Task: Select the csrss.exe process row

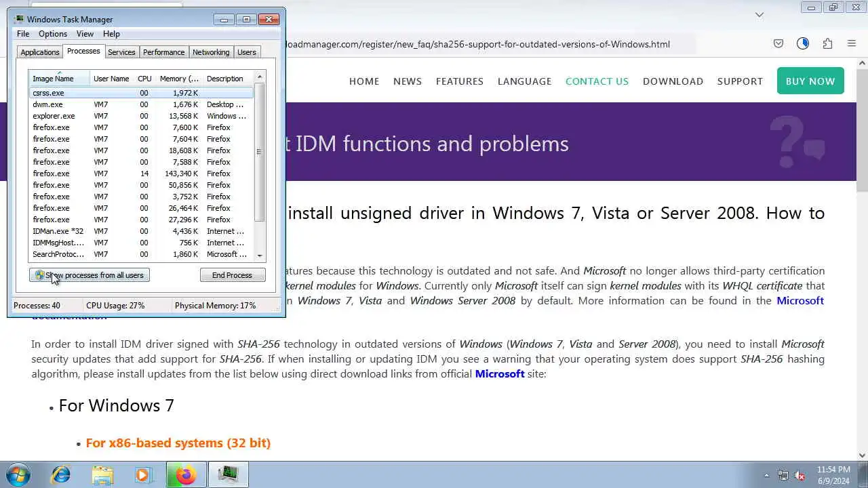Action: click(141, 93)
